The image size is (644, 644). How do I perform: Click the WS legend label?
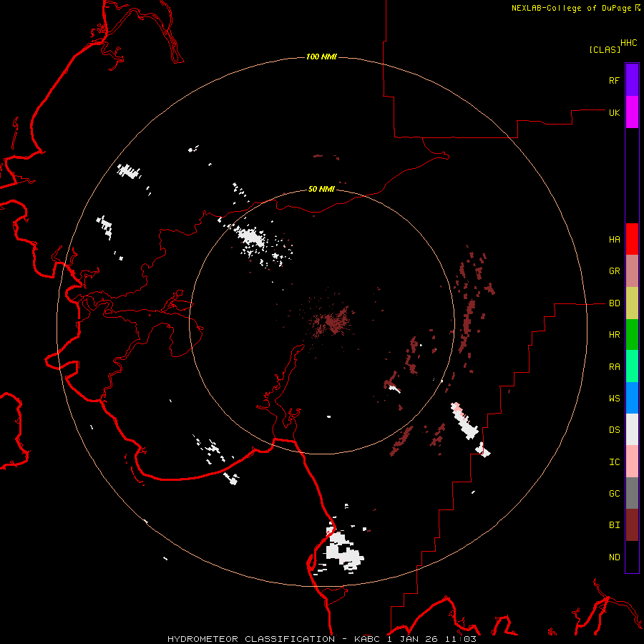[615, 399]
